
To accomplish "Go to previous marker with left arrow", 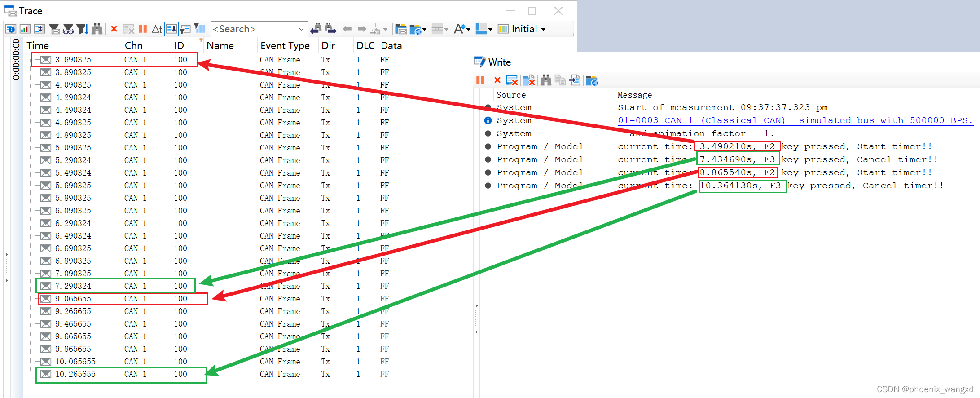I will tap(347, 29).
